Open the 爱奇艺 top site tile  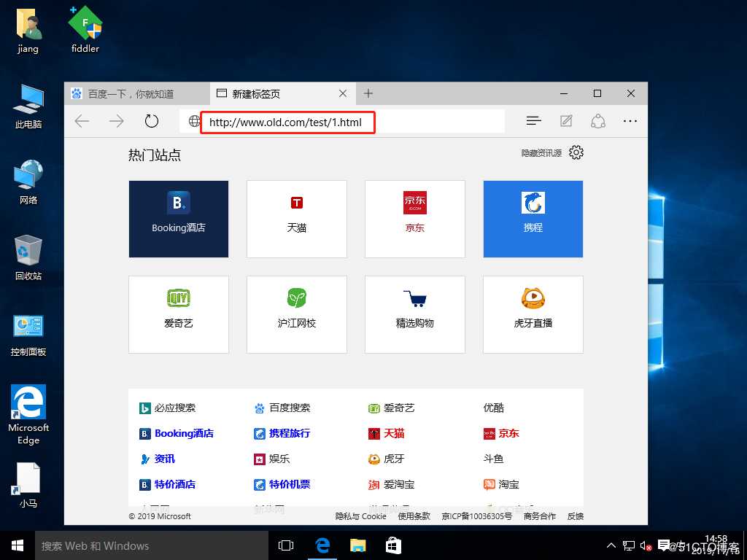[179, 314]
